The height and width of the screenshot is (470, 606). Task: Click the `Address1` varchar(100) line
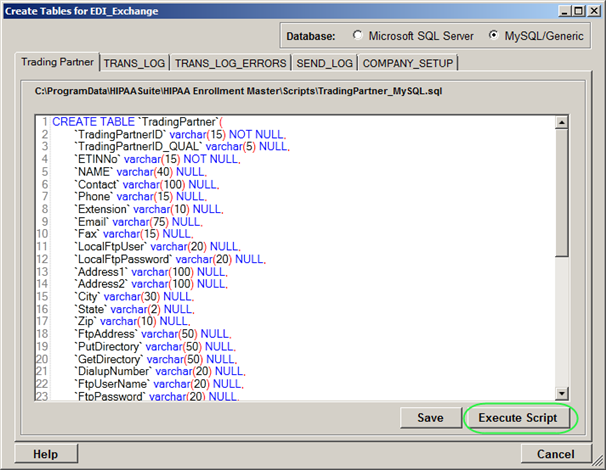click(150, 272)
